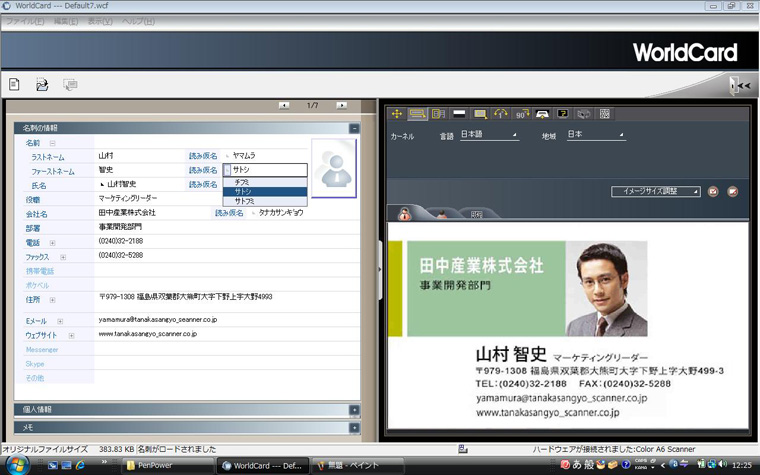This screenshot has width=760, height=475.
Task: Click the exit door icon at top right
Action: click(740, 85)
